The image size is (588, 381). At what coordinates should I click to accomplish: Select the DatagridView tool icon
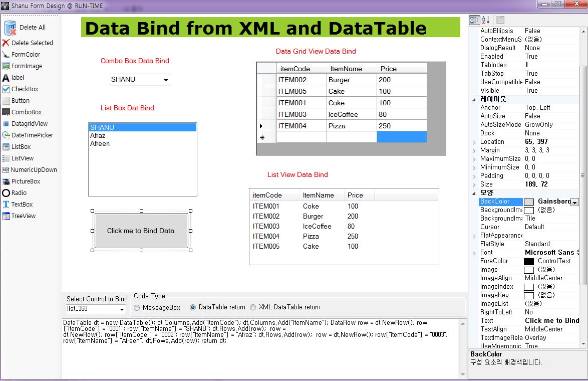6,124
